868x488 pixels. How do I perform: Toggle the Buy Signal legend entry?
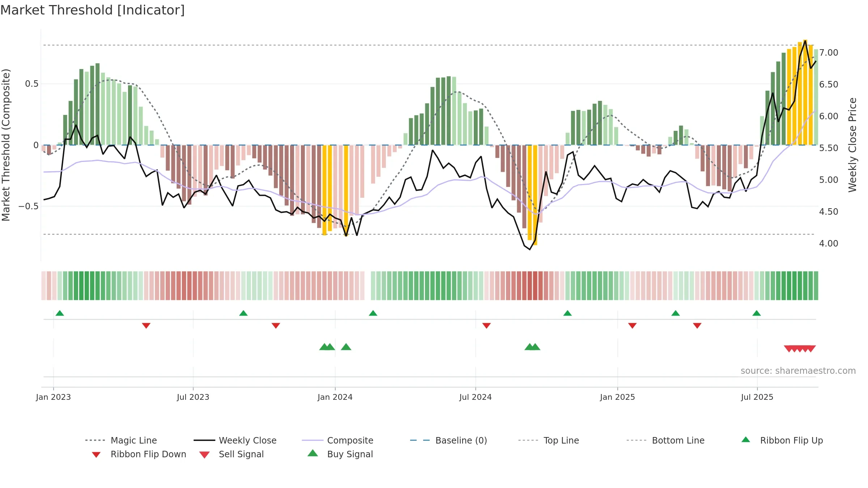(340, 454)
